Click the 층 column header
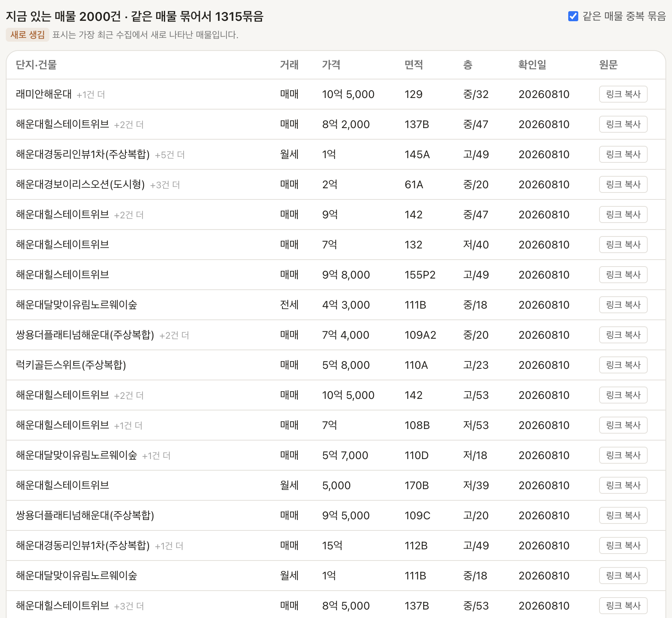 click(x=468, y=65)
